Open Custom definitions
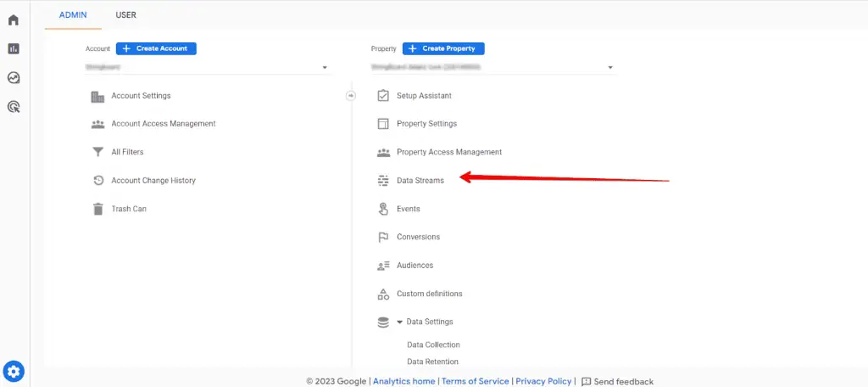 point(430,294)
